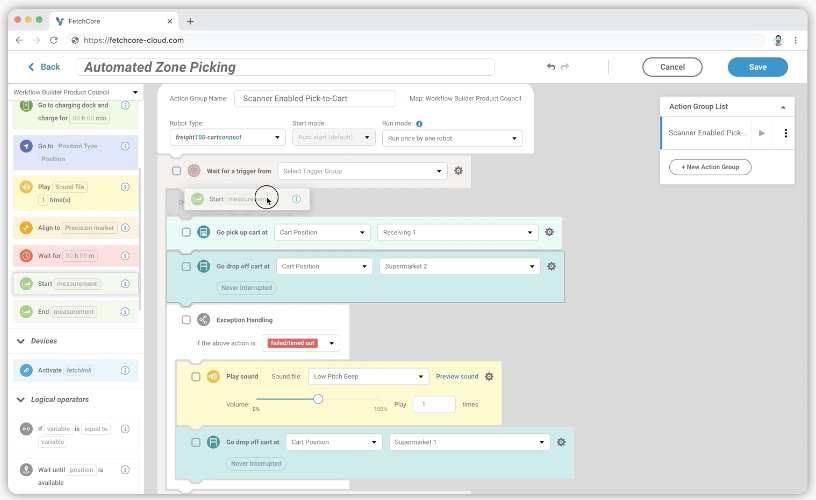The height and width of the screenshot is (500, 816).
Task: Open gear for wait for trigger row
Action: (458, 171)
